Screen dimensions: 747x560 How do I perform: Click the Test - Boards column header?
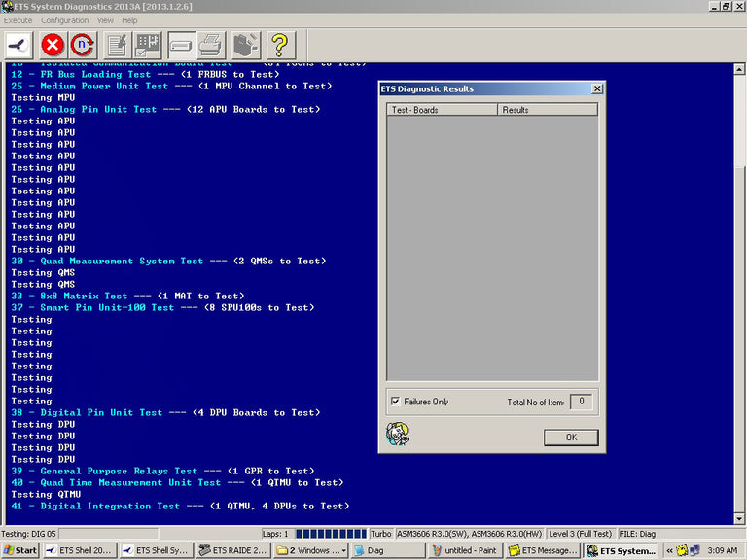tap(443, 110)
